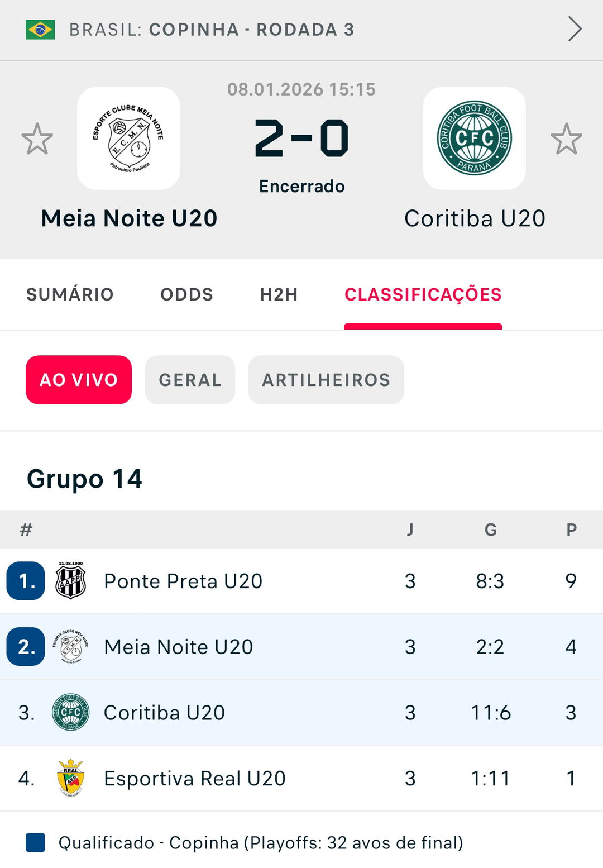Viewport: 603px width, 868px height.
Task: Click the Esportiva Real crest in the table
Action: coord(71,778)
